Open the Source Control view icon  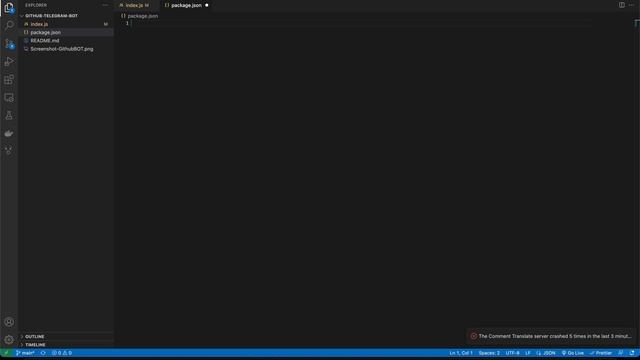click(x=9, y=44)
